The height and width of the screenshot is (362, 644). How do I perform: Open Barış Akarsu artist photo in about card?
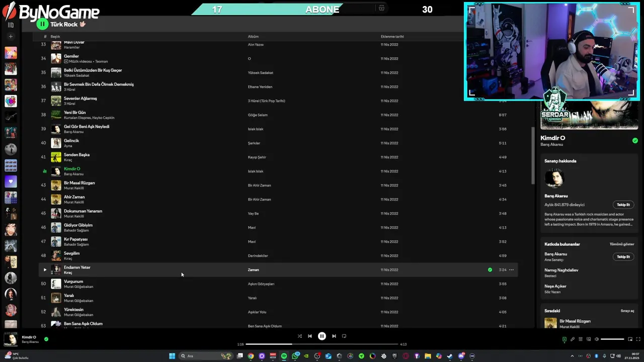[x=554, y=178]
